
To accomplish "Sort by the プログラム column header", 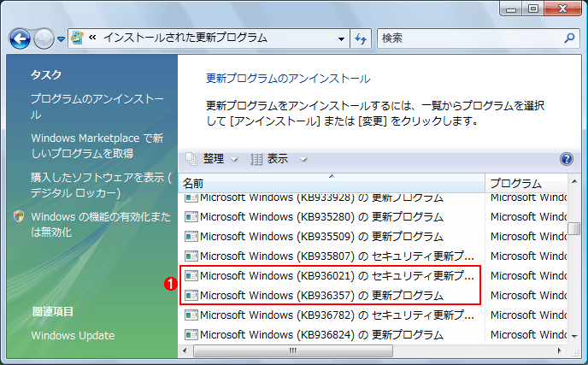I will click(526, 183).
